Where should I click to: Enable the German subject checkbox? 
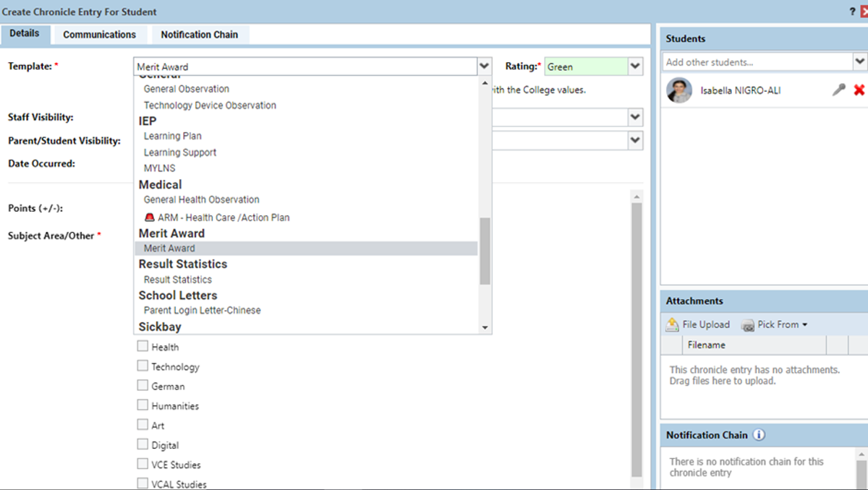[x=142, y=386]
